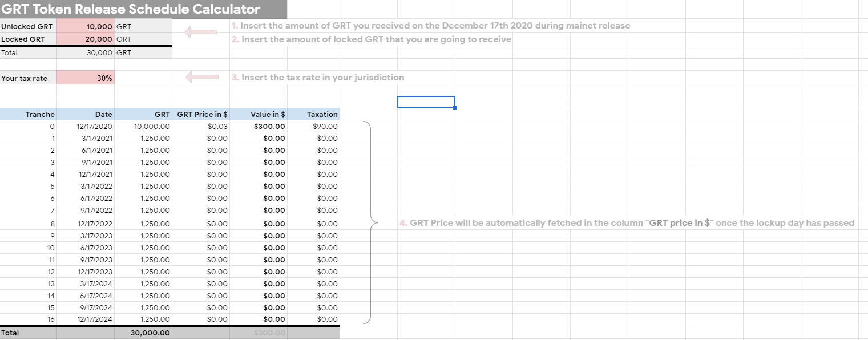Click the date cell 12/17/2023
The width and height of the screenshot is (868, 340).
click(x=86, y=272)
